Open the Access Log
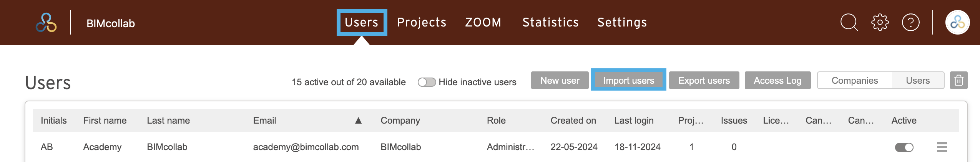 click(x=777, y=80)
